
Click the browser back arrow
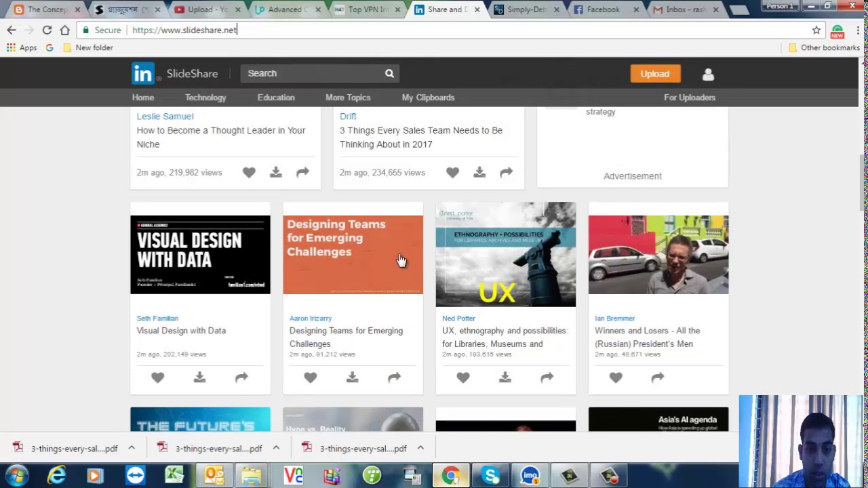(x=12, y=30)
